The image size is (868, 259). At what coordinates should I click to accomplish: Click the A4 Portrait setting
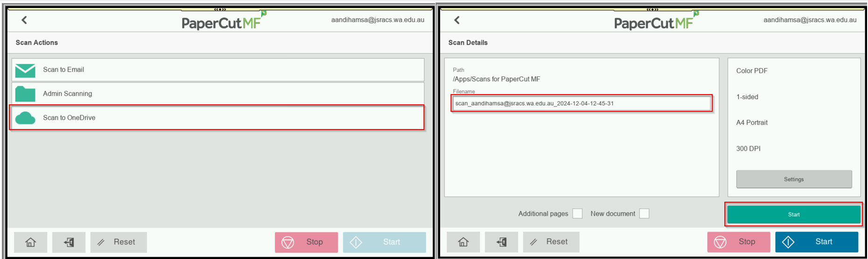pyautogui.click(x=752, y=123)
